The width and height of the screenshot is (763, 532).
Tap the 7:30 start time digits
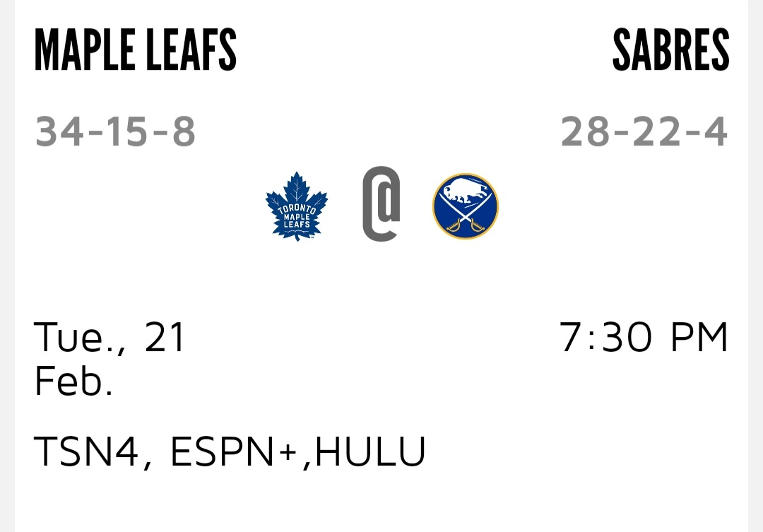pos(608,337)
